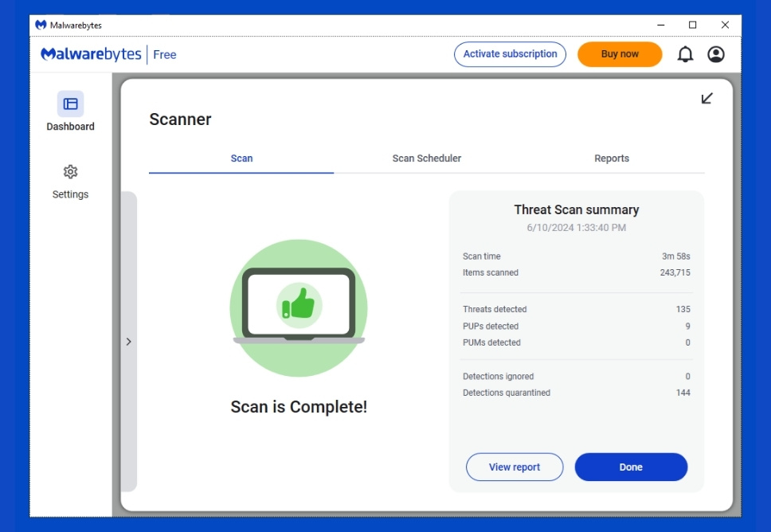Click the Activate subscription button
The height and width of the screenshot is (532, 771).
pyautogui.click(x=510, y=54)
